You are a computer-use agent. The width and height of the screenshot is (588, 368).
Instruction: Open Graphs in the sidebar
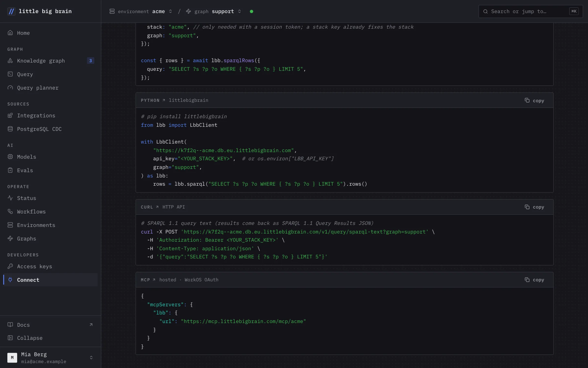click(50, 238)
